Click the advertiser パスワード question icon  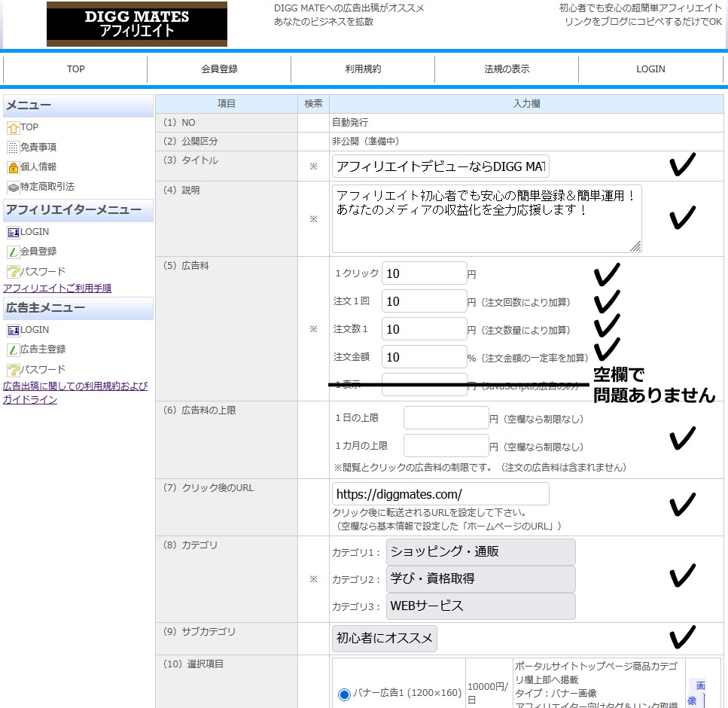(14, 370)
